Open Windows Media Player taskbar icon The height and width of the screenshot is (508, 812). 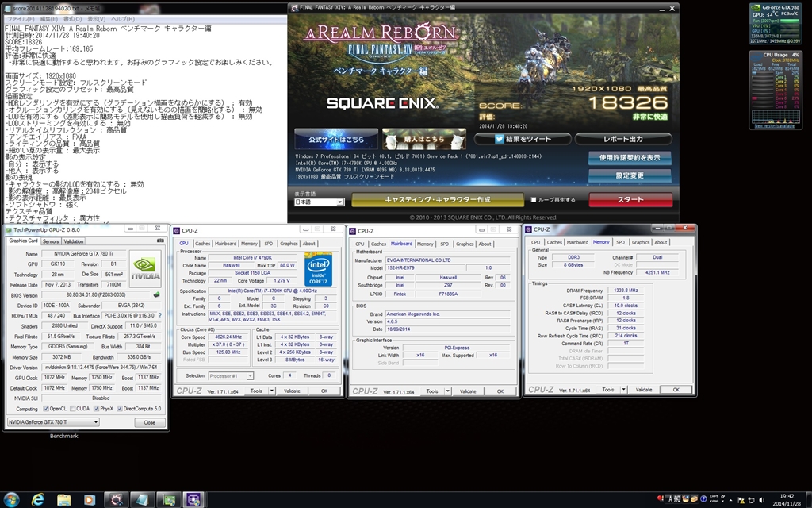coord(90,500)
